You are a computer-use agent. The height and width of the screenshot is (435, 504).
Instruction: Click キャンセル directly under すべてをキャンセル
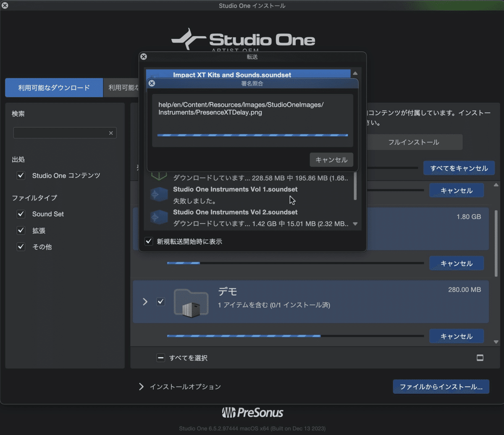[x=457, y=190]
